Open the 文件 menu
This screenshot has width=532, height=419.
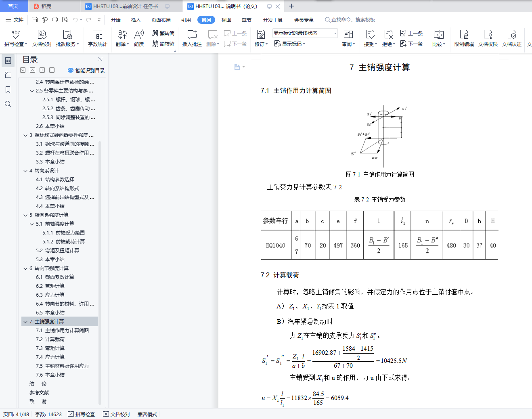(x=15, y=20)
